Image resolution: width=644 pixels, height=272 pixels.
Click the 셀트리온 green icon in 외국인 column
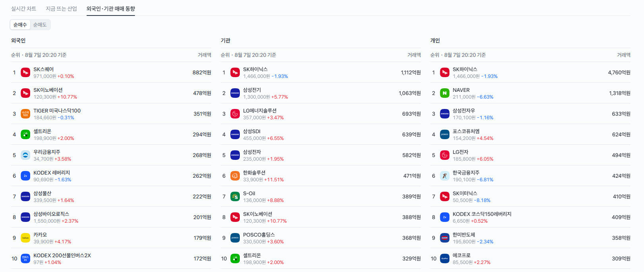tap(25, 134)
